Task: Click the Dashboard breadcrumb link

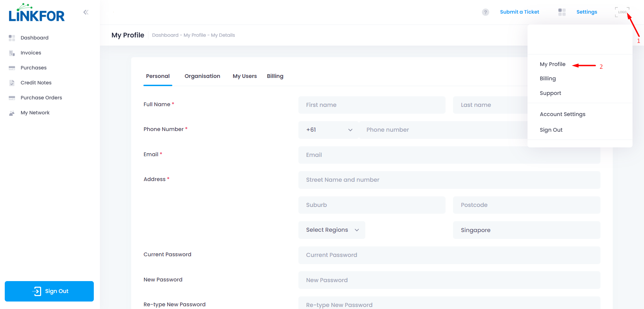Action: [x=165, y=35]
